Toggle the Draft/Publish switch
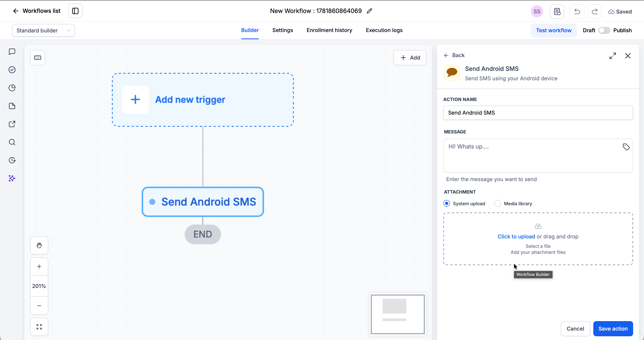The image size is (644, 340). point(604,31)
